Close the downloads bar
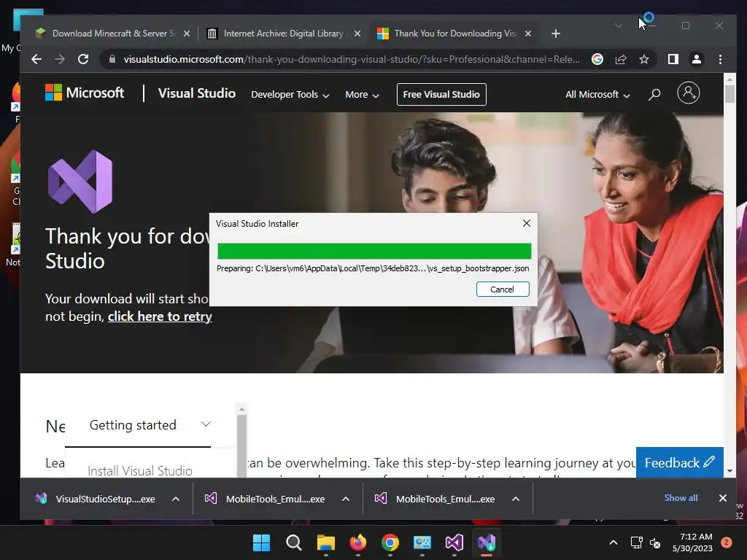Image resolution: width=747 pixels, height=560 pixels. point(723,498)
